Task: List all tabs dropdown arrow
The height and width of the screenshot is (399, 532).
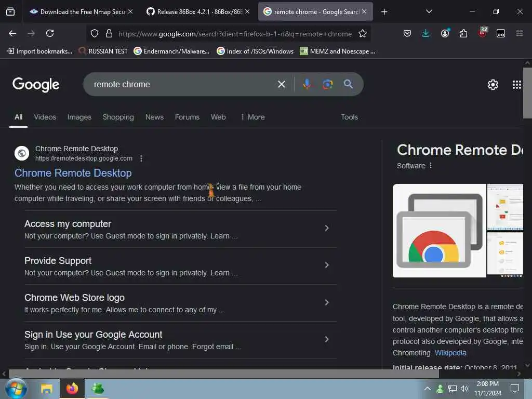Action: (x=429, y=11)
